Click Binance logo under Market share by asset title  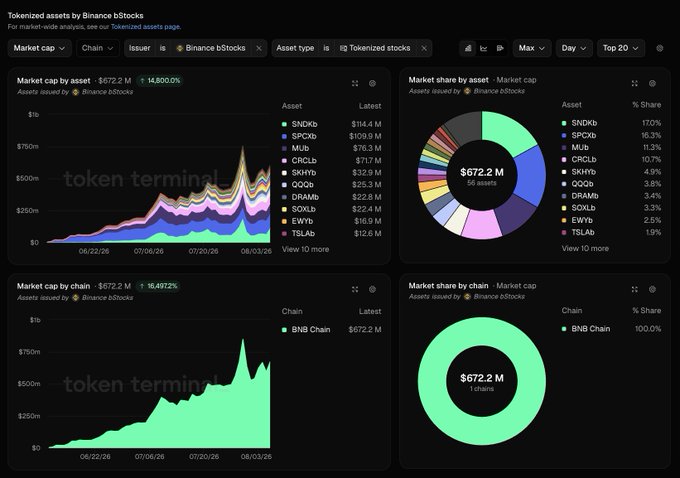click(467, 91)
